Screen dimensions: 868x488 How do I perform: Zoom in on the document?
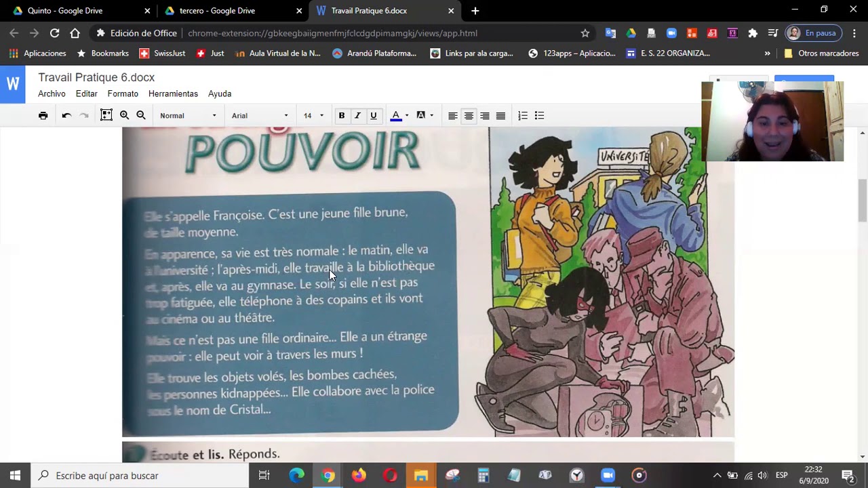pyautogui.click(x=125, y=115)
